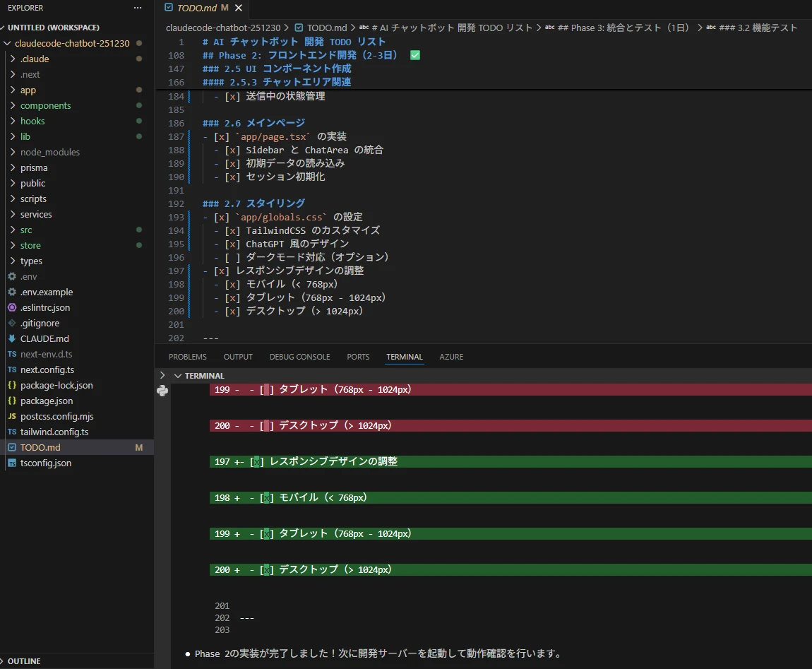Click the diamond icon of .gitignore
Image resolution: width=812 pixels, height=669 pixels.
point(11,323)
